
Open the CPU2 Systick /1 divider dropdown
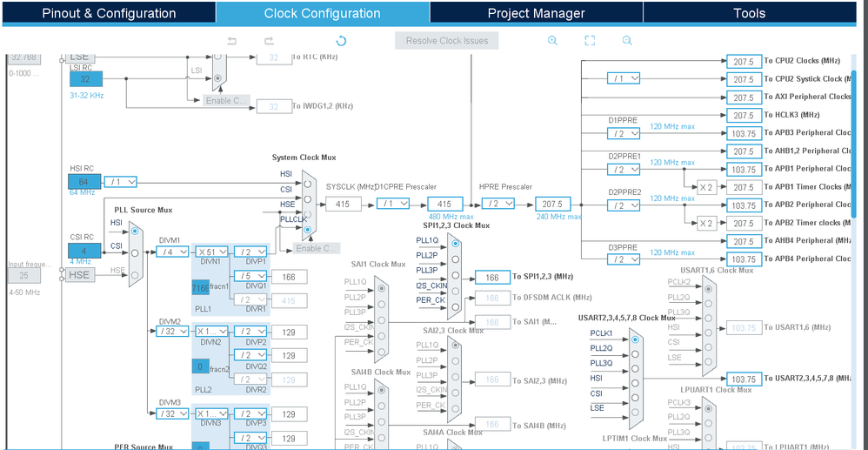[x=624, y=78]
